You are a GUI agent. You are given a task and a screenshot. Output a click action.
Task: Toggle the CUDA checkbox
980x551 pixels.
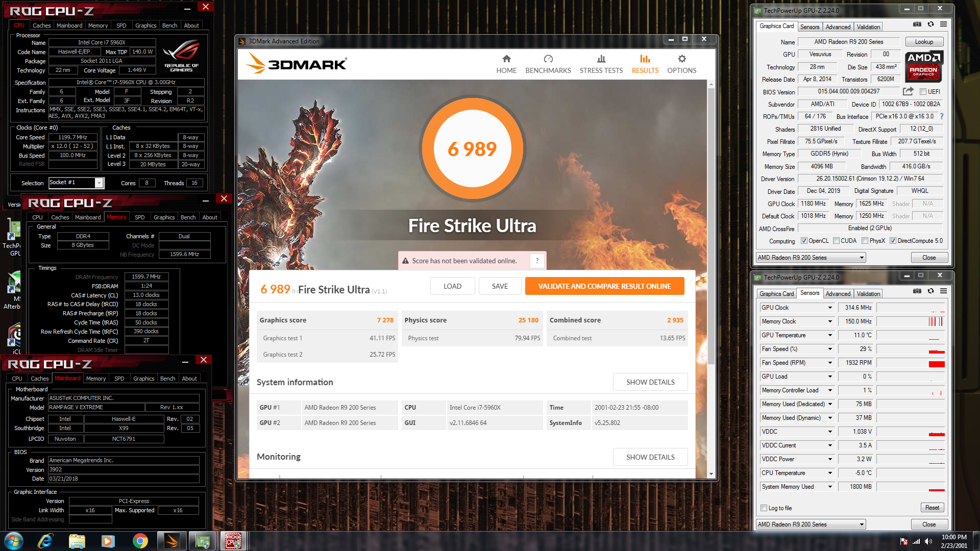pos(836,241)
